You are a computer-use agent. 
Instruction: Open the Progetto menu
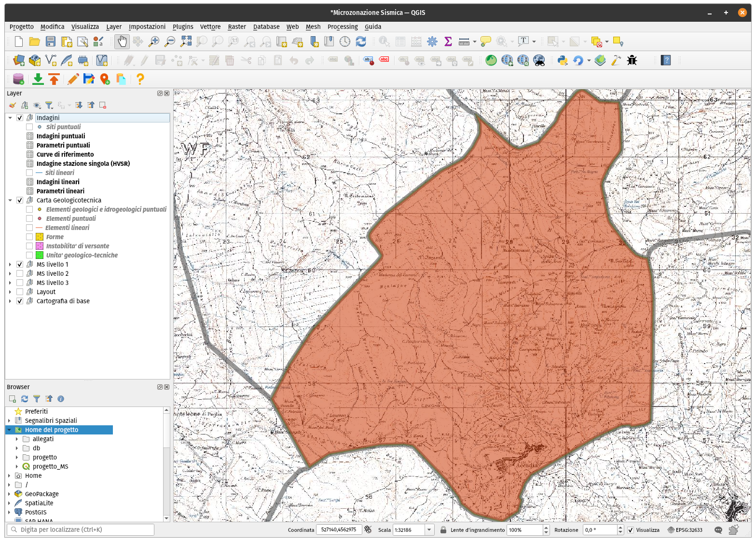tap(22, 27)
